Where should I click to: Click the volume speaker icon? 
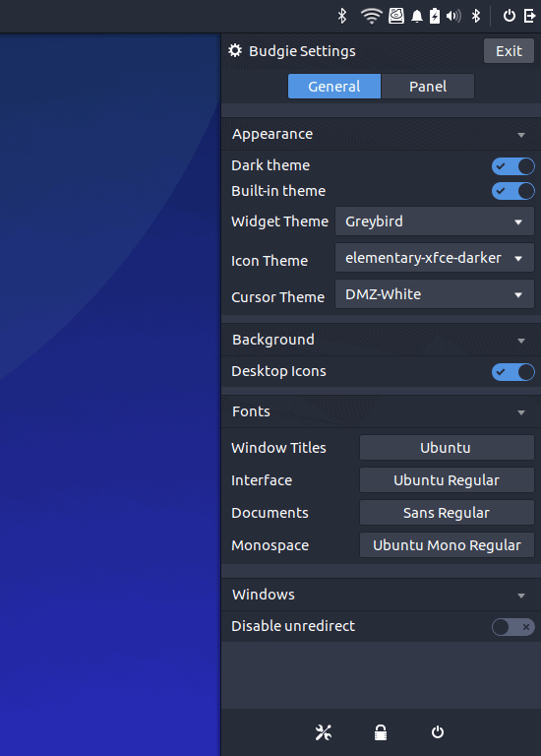[453, 17]
